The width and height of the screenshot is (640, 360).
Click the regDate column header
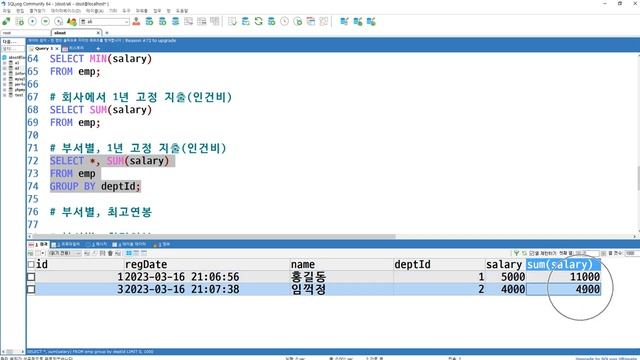tap(207, 264)
